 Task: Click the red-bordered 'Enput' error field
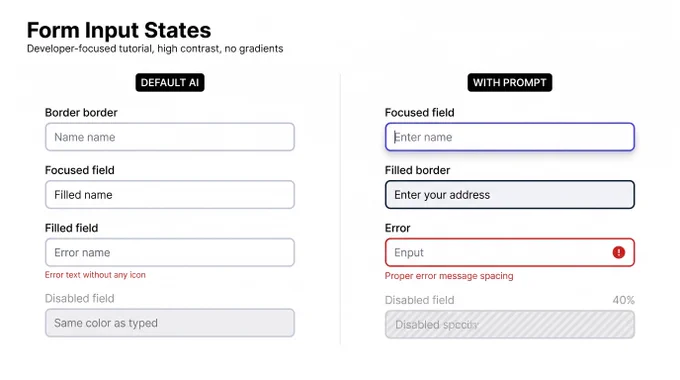(x=510, y=252)
